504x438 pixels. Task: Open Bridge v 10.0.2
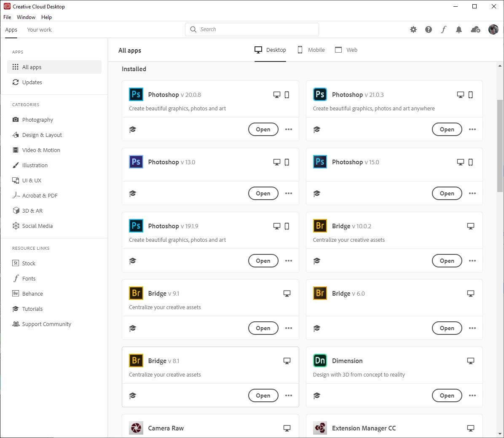(447, 261)
